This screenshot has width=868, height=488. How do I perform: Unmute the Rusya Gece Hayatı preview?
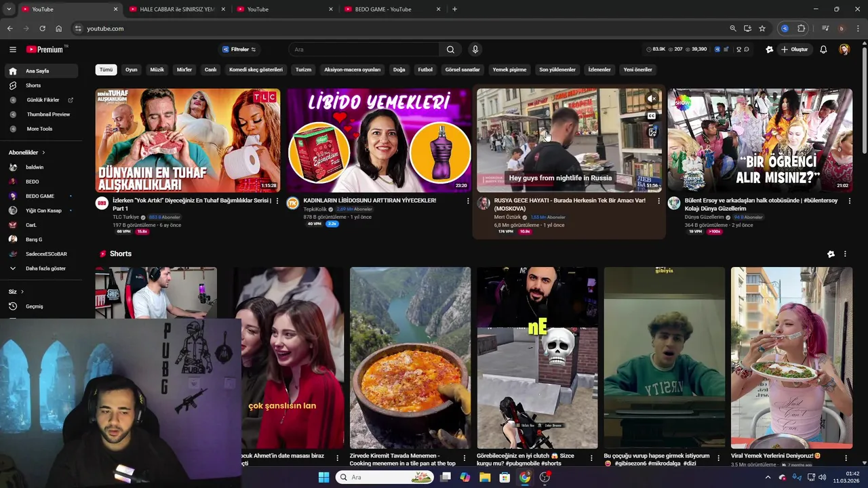coord(652,99)
